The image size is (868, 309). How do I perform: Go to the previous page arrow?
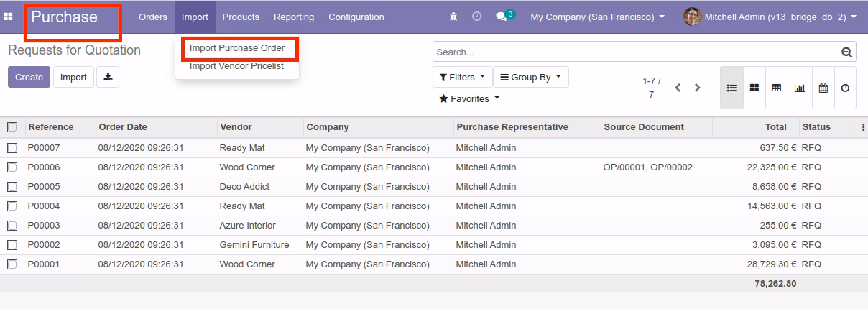coord(678,88)
